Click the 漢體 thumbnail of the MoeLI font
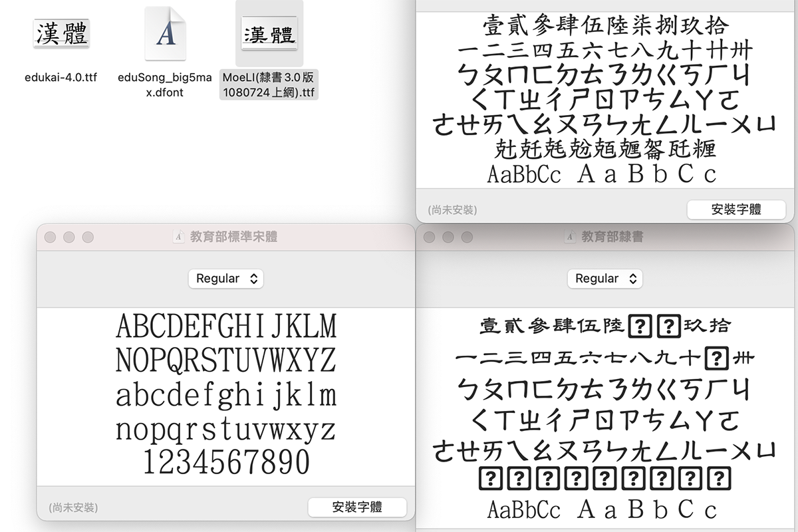This screenshot has height=532, width=798. pos(268,33)
